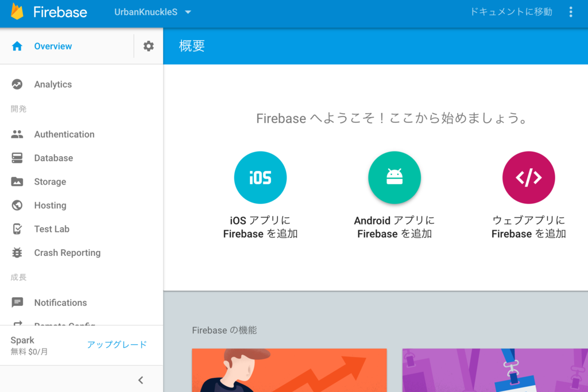Click the 成長 section heading
588x392 pixels.
click(x=18, y=277)
